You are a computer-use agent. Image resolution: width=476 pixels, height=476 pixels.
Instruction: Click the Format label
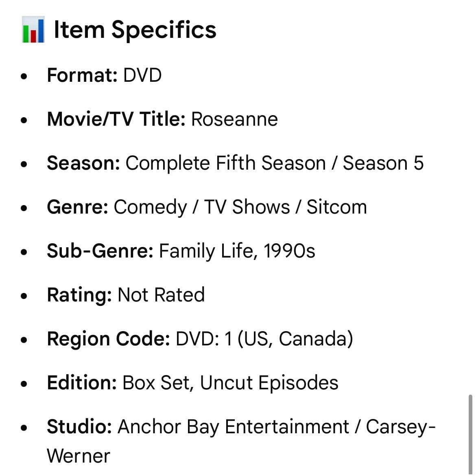[82, 75]
